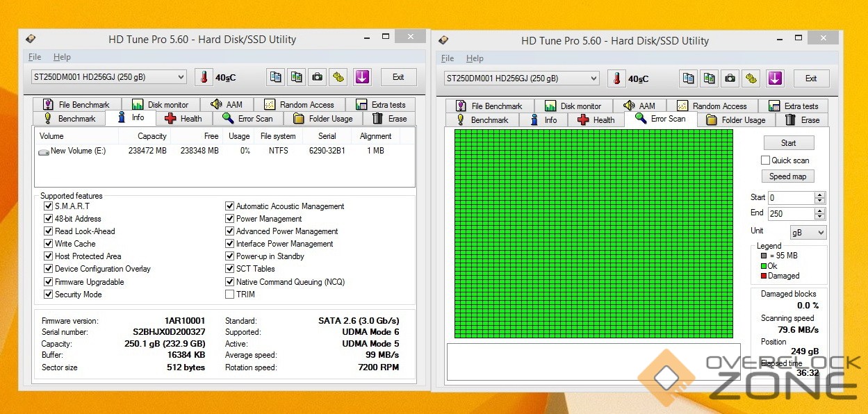
Task: Click the camera screenshot icon in left window
Action: 317,77
